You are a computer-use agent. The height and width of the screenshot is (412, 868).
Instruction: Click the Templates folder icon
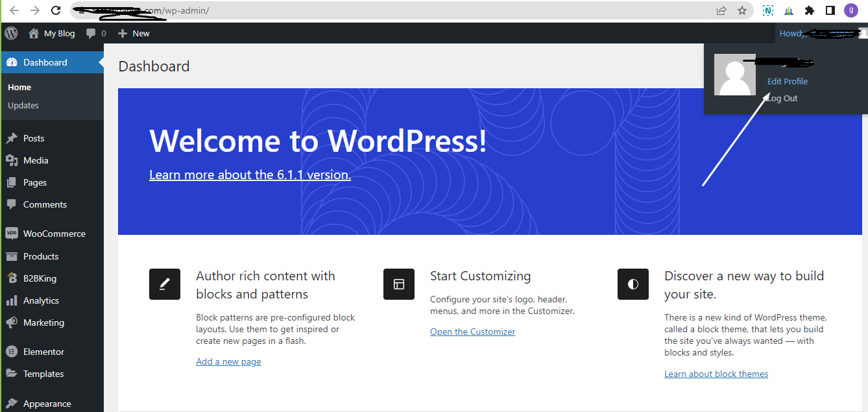pyautogui.click(x=11, y=374)
